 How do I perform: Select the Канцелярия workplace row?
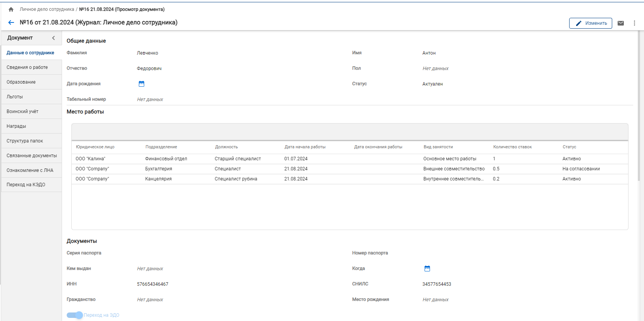point(158,179)
